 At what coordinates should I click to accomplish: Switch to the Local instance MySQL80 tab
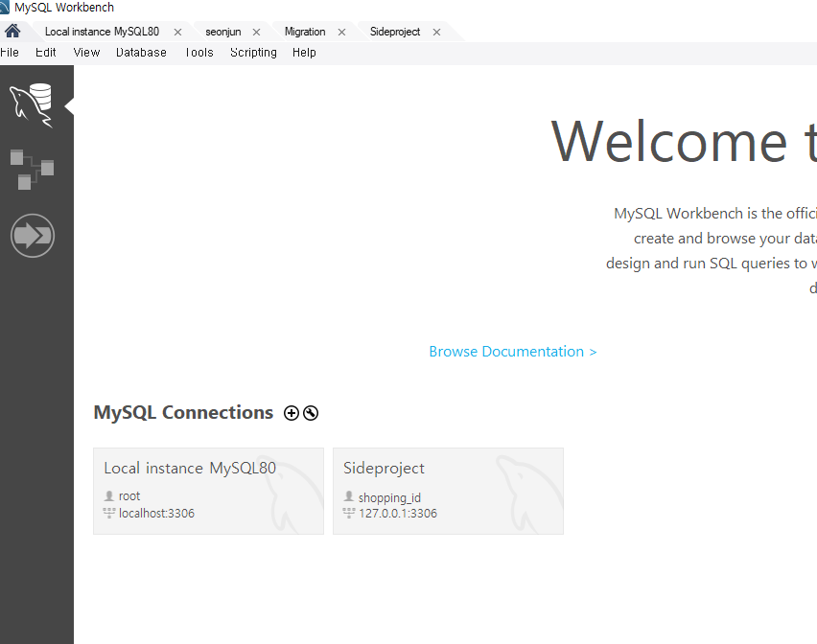tap(102, 32)
